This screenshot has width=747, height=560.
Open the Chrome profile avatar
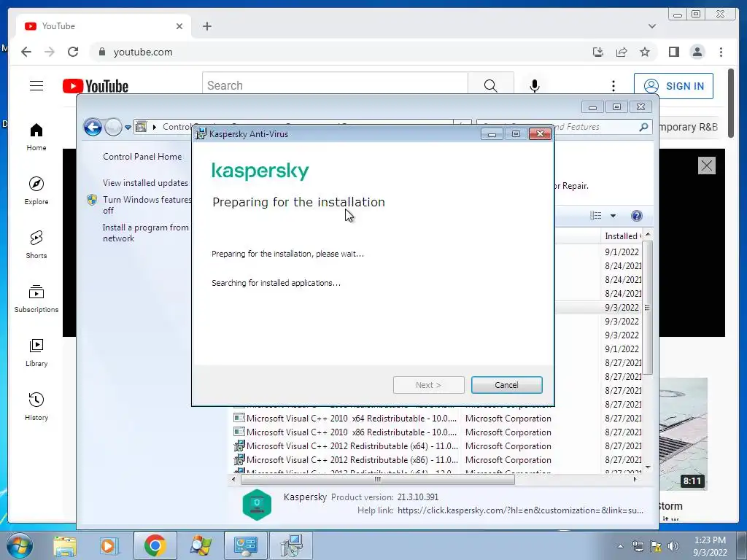click(x=697, y=52)
